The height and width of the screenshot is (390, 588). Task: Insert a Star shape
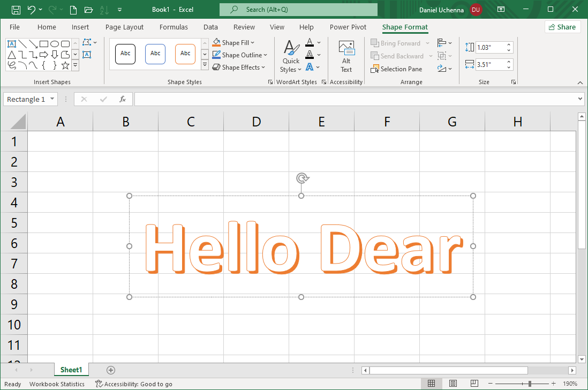click(x=65, y=65)
